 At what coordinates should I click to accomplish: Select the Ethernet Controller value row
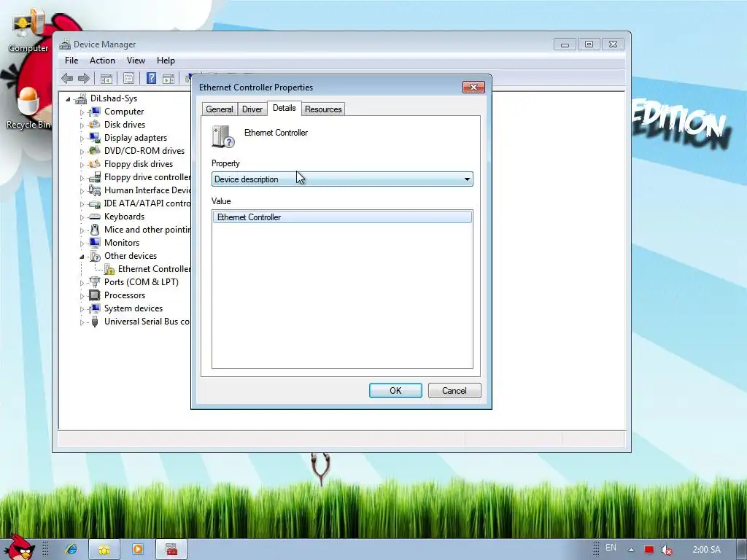[342, 217]
